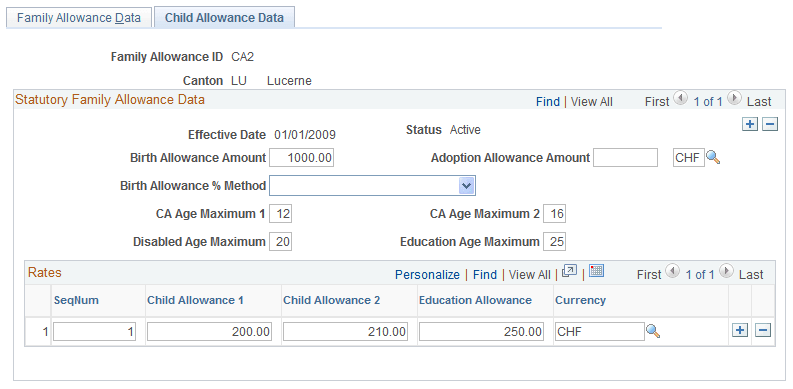
Task: Click First link in Rates grid
Action: point(649,275)
